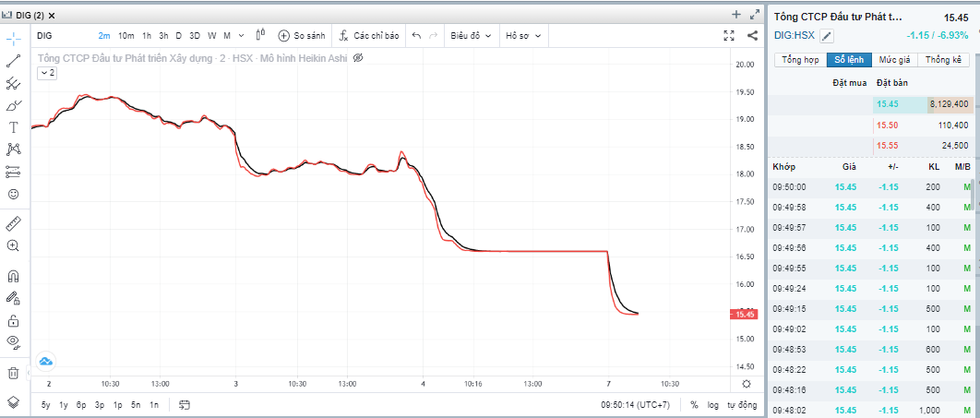Screen dimensions: 980x418
Task: Click the order list scrollbar
Action: [974, 197]
